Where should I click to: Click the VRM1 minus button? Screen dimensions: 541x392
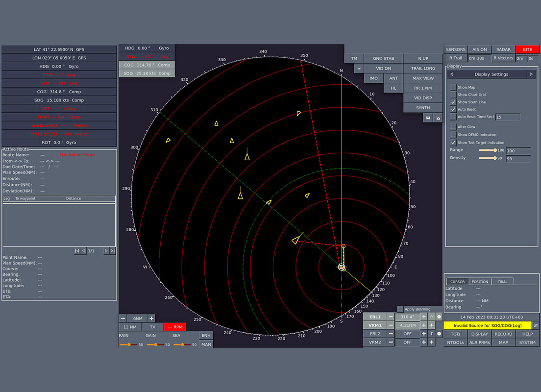391,325
